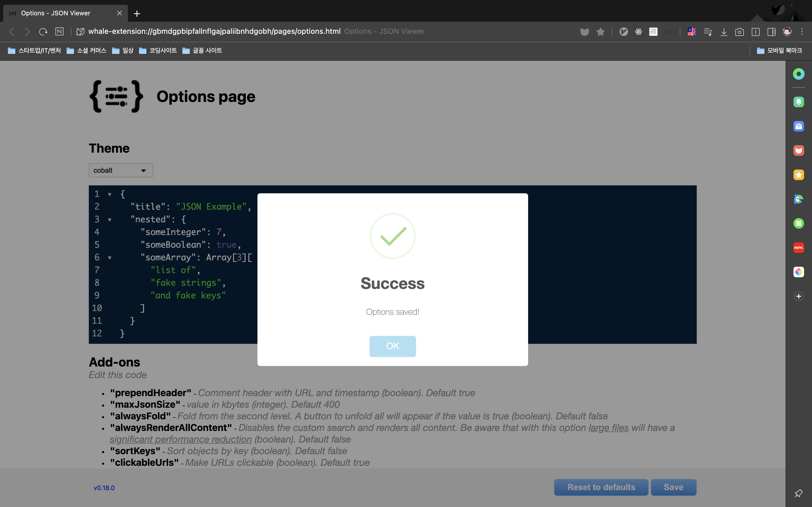
Task: Collapse the "nested" object fold arrow
Action: tap(109, 220)
